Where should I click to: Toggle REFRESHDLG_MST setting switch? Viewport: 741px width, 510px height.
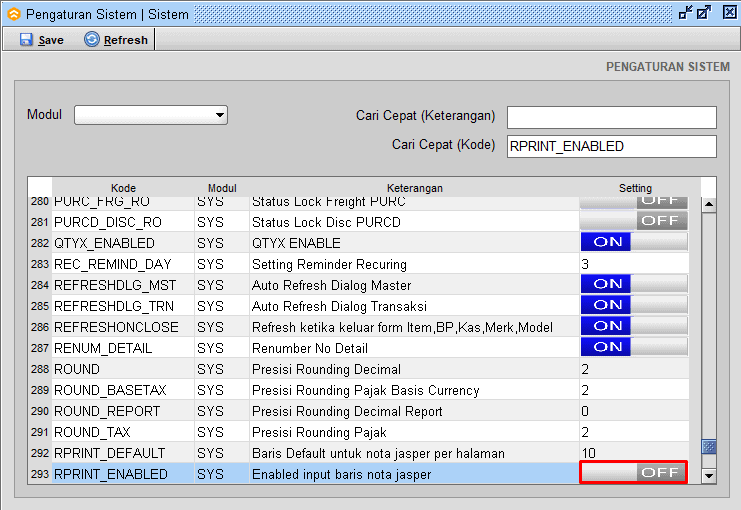pyautogui.click(x=634, y=284)
